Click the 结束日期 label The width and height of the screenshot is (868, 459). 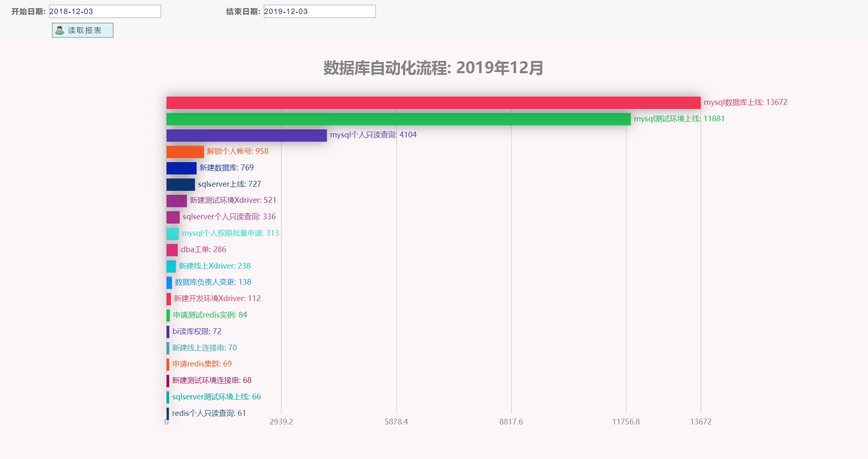point(243,12)
